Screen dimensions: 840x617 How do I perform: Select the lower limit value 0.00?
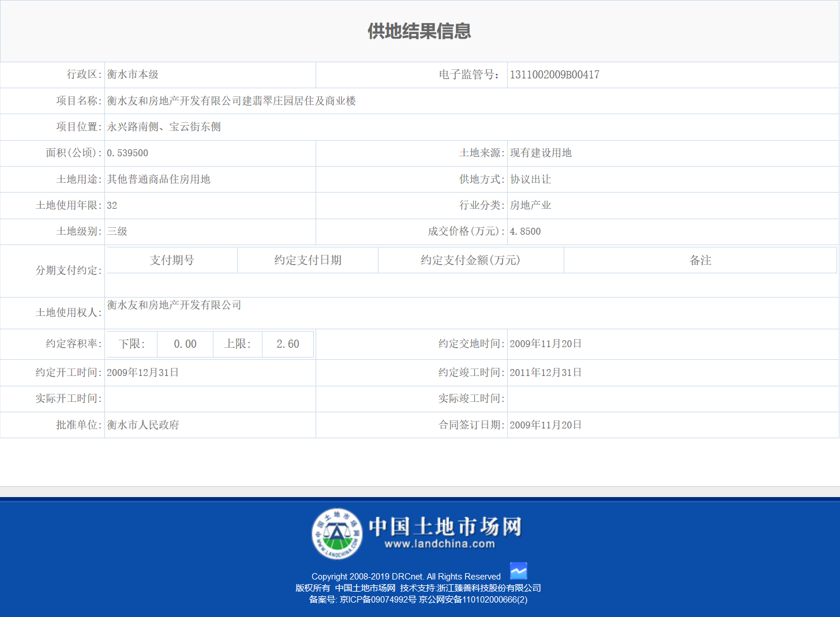185,344
